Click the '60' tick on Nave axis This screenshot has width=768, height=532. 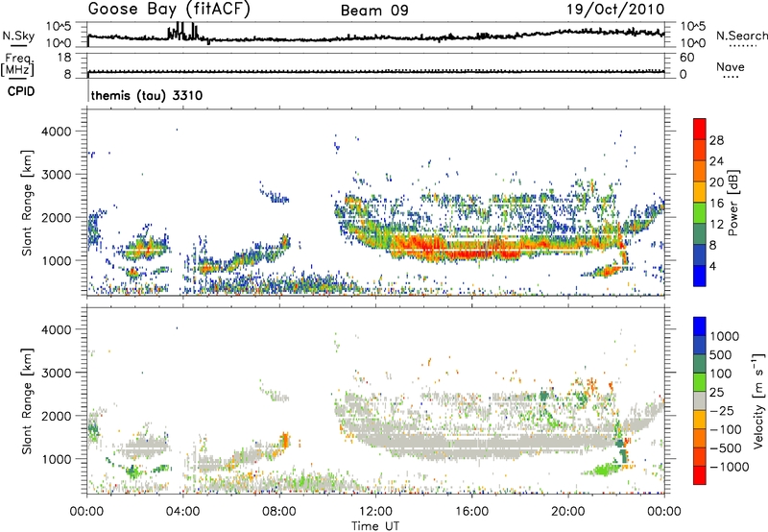(686, 58)
